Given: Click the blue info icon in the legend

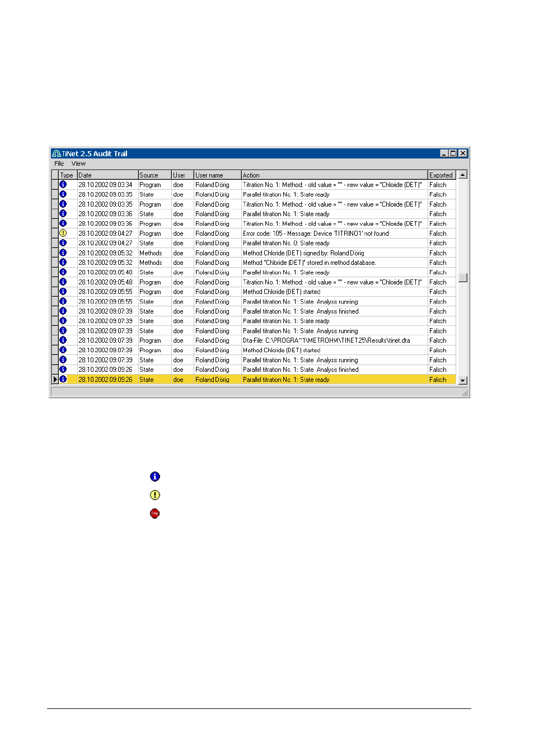Looking at the screenshot, I should point(155,477).
